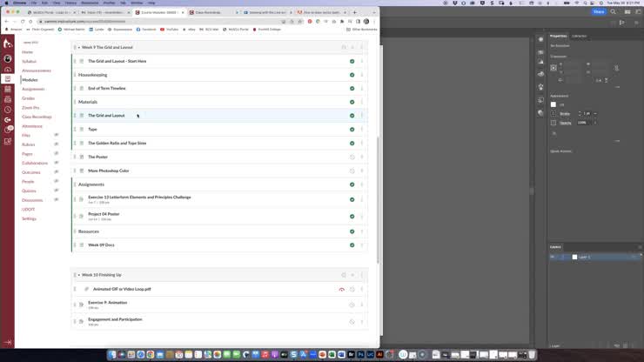
Task: Toggle publish status of The Poster
Action: [352, 157]
